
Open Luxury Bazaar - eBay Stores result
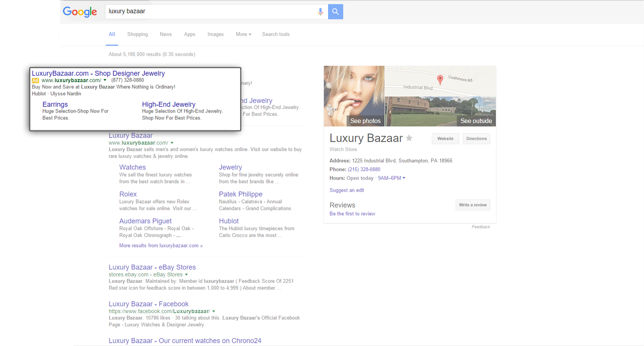point(152,267)
